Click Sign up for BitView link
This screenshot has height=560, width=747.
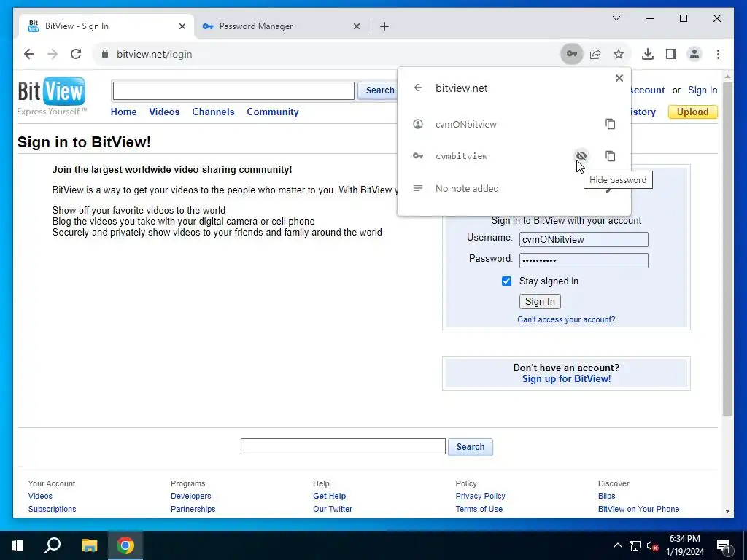566,379
